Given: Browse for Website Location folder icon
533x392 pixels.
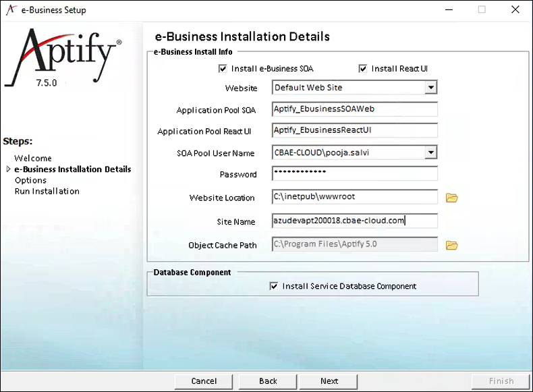Looking at the screenshot, I should [451, 198].
